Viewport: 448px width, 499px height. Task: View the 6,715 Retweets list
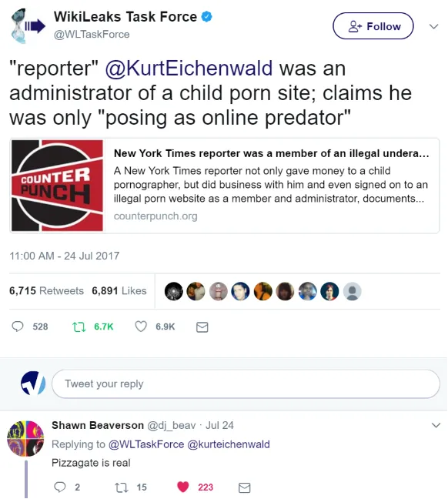pos(46,290)
